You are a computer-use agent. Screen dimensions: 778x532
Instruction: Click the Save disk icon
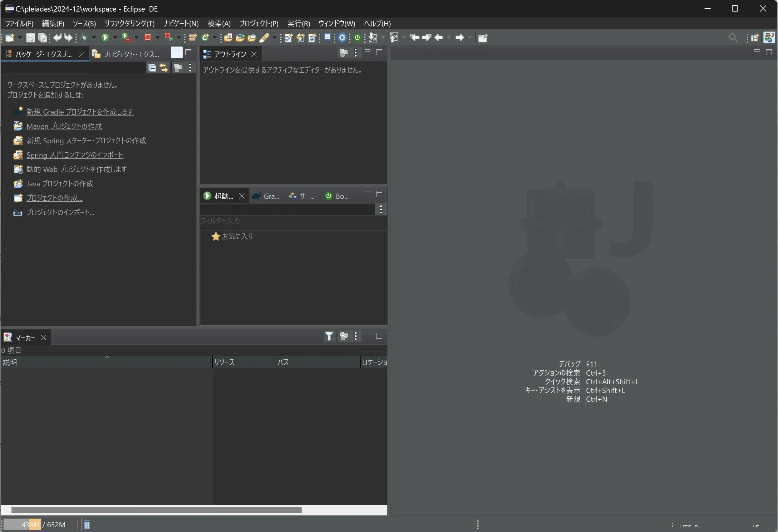[31, 37]
